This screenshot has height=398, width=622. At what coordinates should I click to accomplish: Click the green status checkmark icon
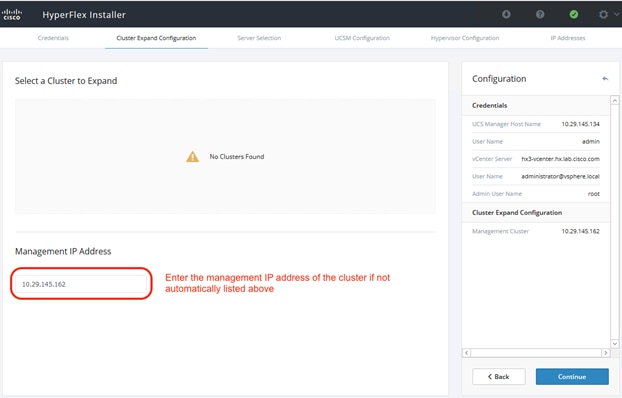[x=574, y=14]
